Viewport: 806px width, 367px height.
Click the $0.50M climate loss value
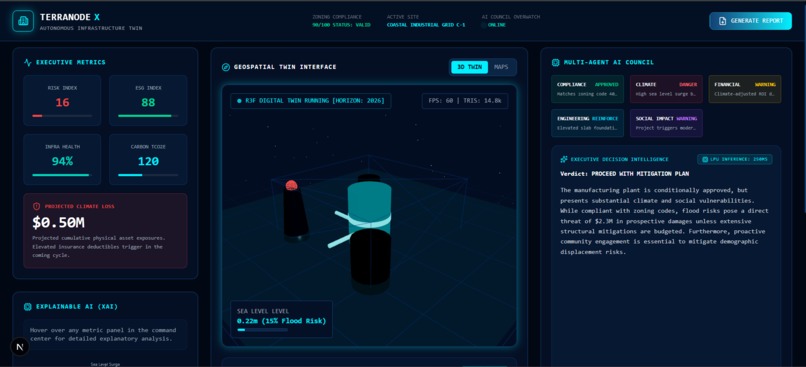point(59,223)
